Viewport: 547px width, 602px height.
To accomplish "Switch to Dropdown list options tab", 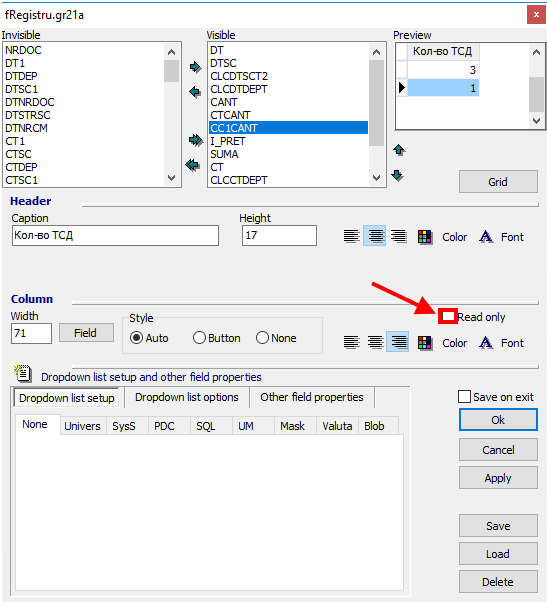I will tap(187, 397).
